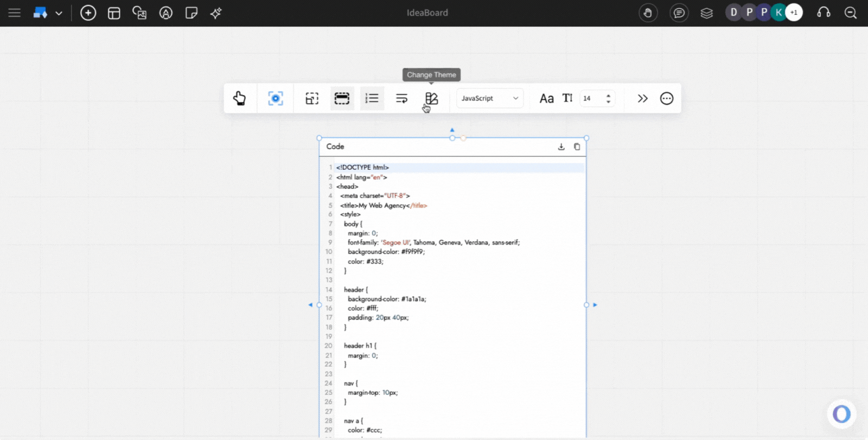Click the right connector arrow of code block

pos(595,305)
